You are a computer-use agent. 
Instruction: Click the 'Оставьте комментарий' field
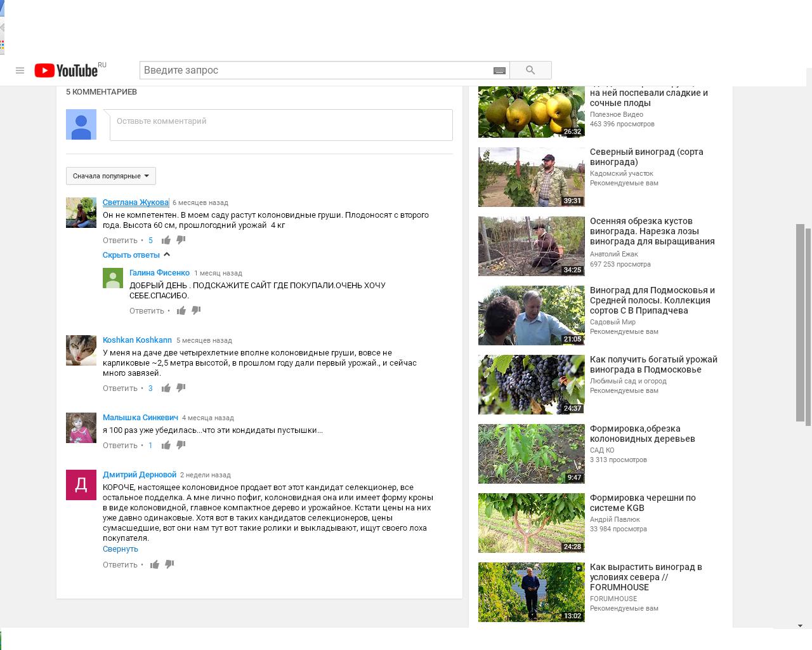coord(281,124)
